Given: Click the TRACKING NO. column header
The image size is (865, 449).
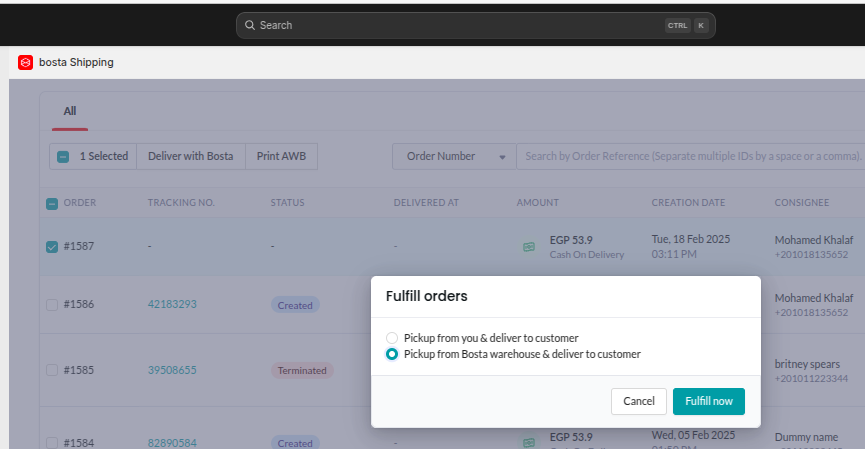Looking at the screenshot, I should coord(181,202).
